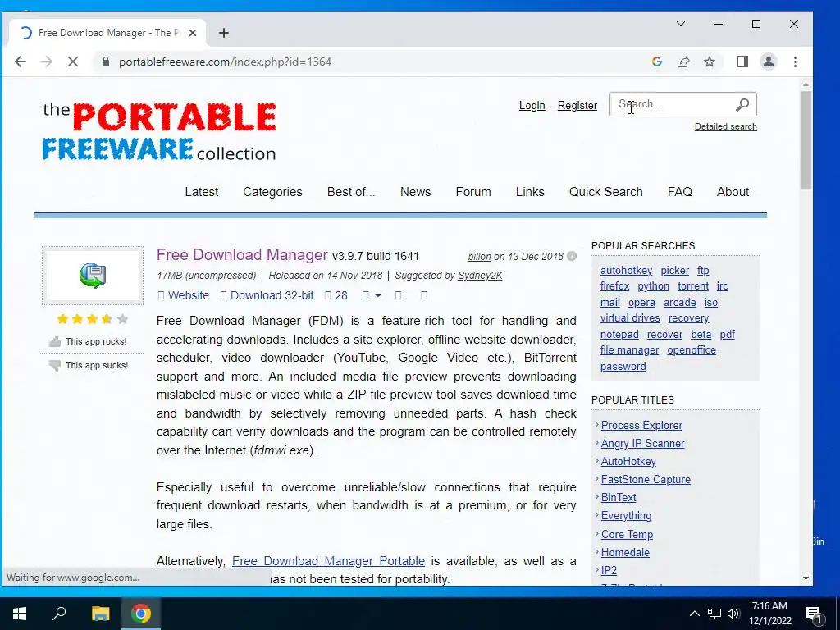Image resolution: width=840 pixels, height=630 pixels.
Task: Open the News menu item
Action: [415, 192]
